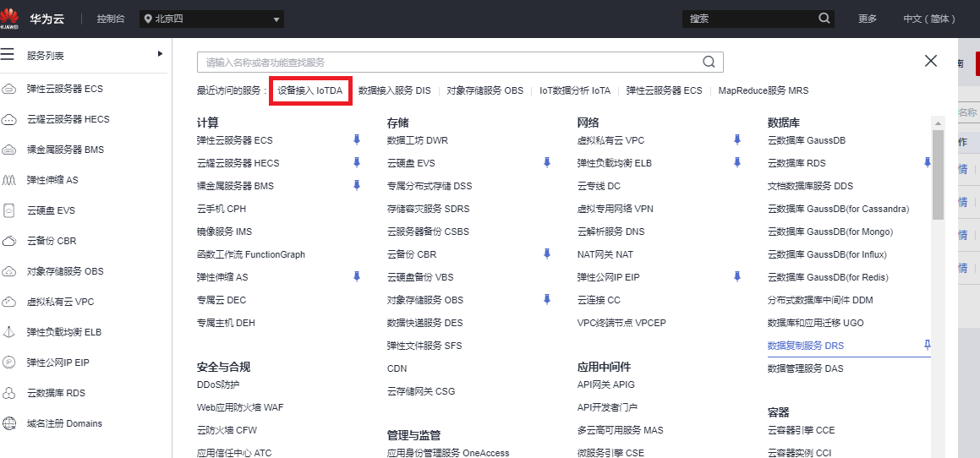Click the top bar search magnifier icon
980x458 pixels.
[824, 19]
